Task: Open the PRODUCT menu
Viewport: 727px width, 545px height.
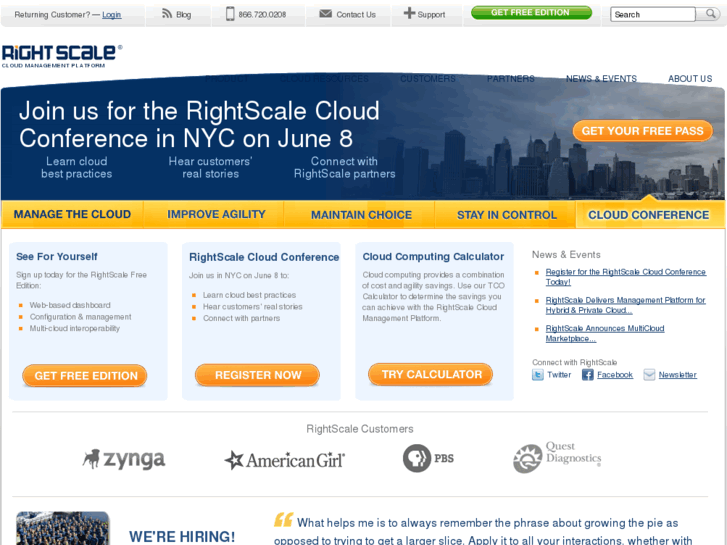Action: click(x=227, y=79)
